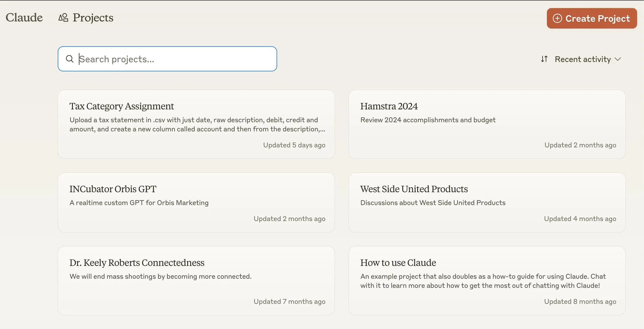
Task: Open the Recent activity sort dropdown
Action: coord(582,59)
